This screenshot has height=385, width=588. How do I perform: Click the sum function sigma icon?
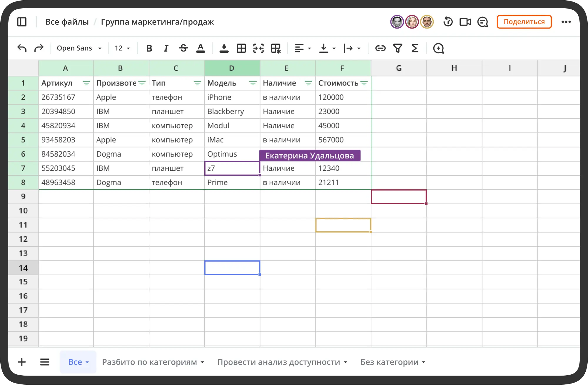[x=415, y=48]
